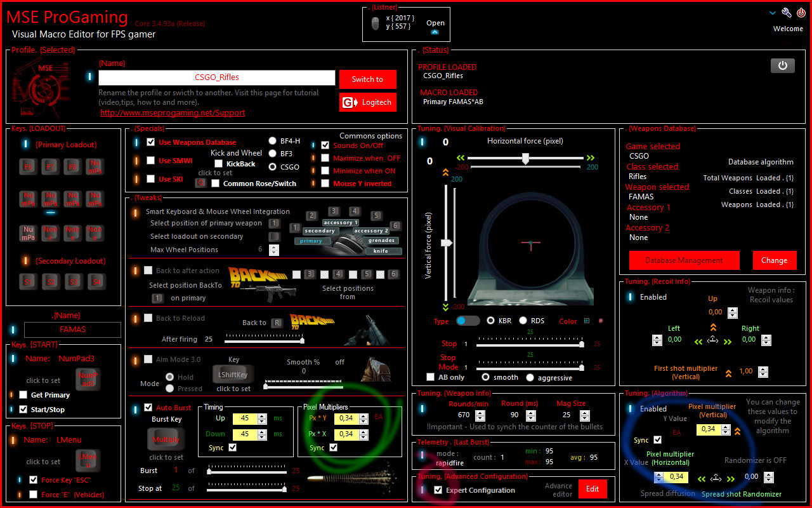
Task: Toggle Expert Configuration checkbox
Action: pyautogui.click(x=438, y=490)
